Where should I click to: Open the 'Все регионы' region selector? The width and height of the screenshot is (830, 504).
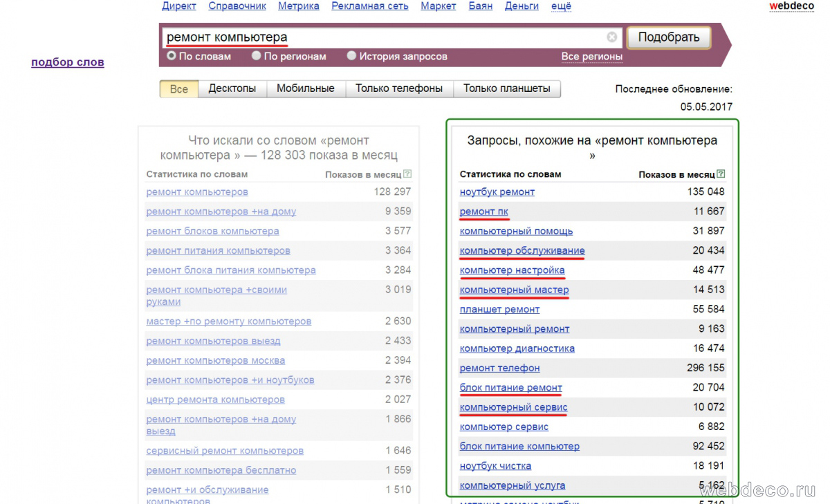(x=591, y=57)
